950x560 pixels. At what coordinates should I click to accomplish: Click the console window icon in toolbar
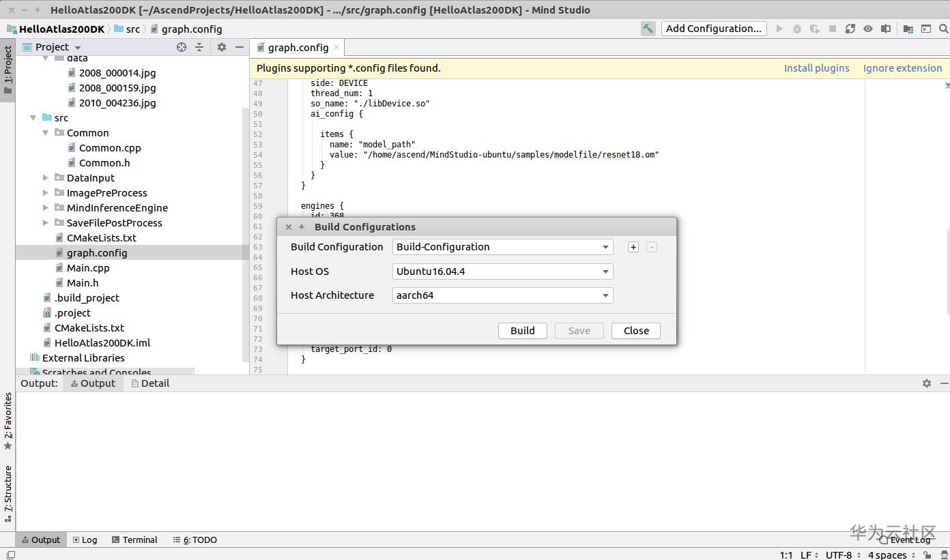[x=926, y=29]
